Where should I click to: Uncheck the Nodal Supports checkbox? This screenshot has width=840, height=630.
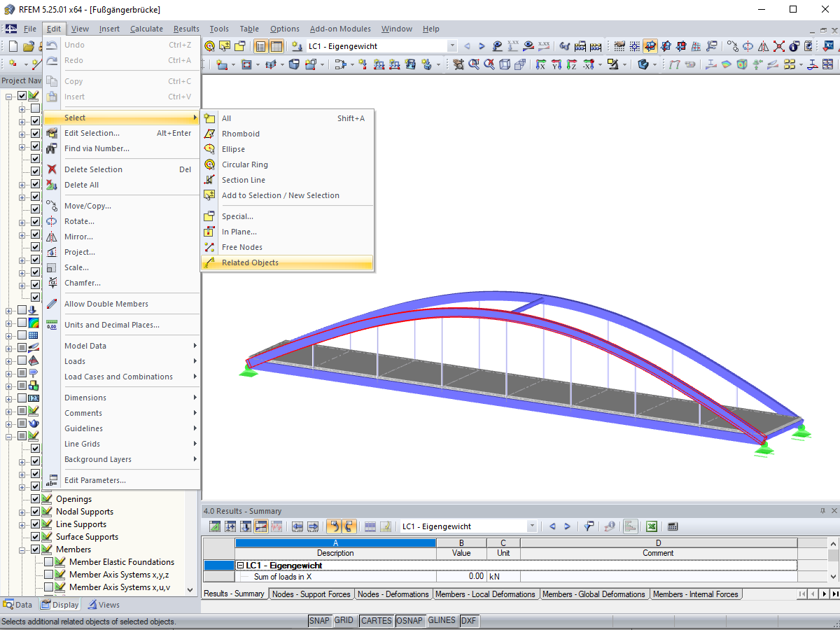(35, 512)
